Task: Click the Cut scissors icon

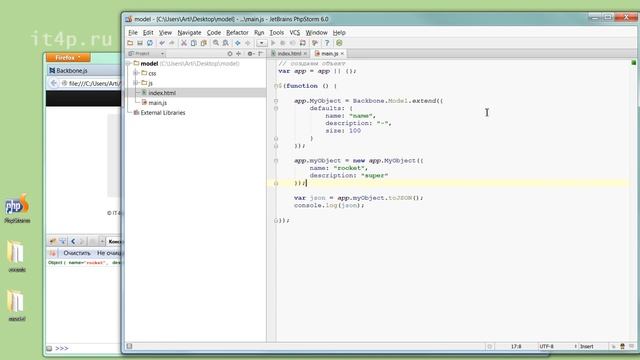Action: click(184, 43)
